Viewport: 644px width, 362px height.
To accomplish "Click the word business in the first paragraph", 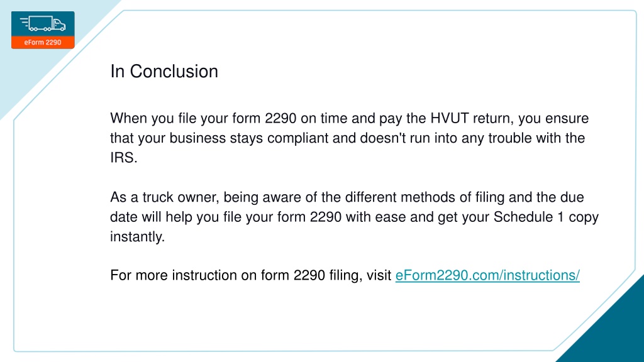I will tap(197, 138).
